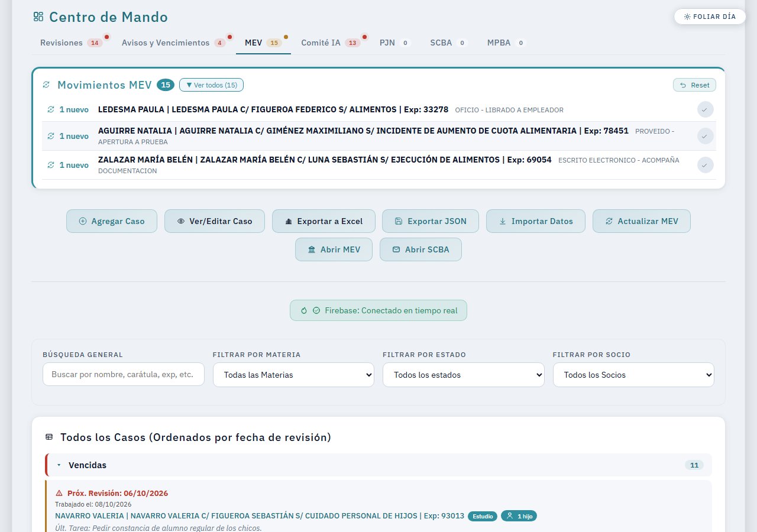Click the refresh icon beside Movimientos MEV title
757x532 pixels.
pyautogui.click(x=46, y=85)
